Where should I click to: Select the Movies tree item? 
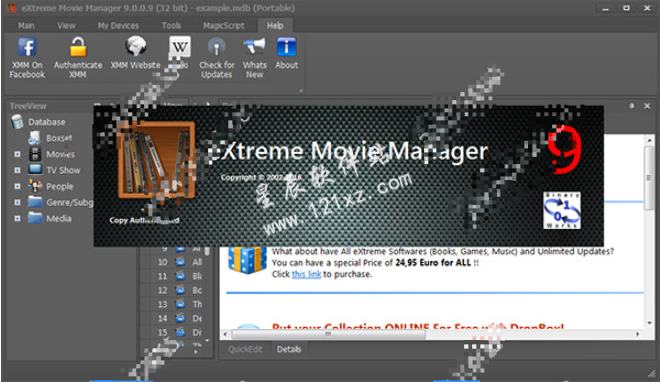pyautogui.click(x=60, y=154)
